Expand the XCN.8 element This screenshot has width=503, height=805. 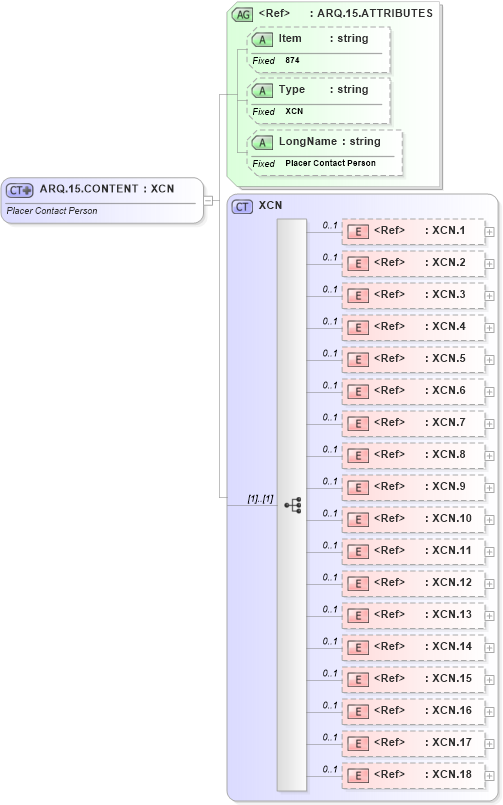tap(489, 456)
